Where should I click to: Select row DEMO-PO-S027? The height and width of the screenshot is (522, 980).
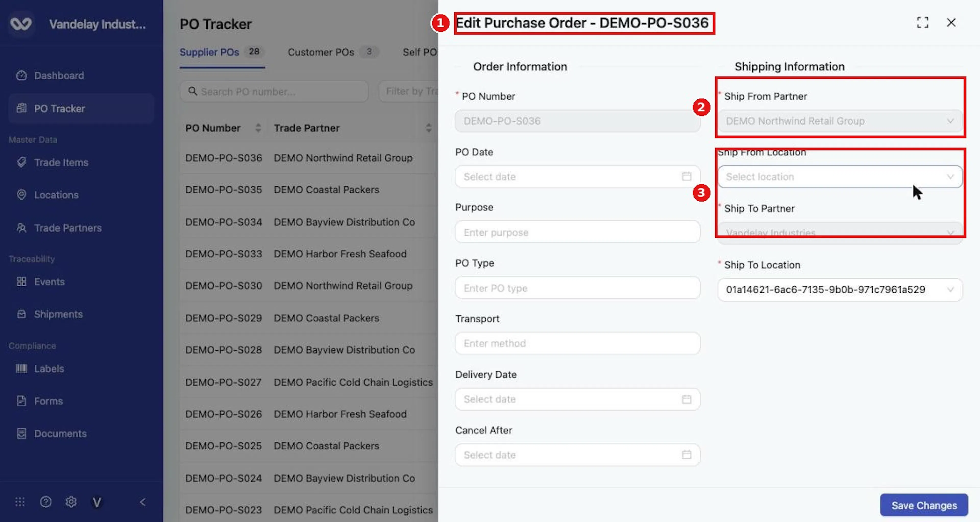[x=309, y=382]
